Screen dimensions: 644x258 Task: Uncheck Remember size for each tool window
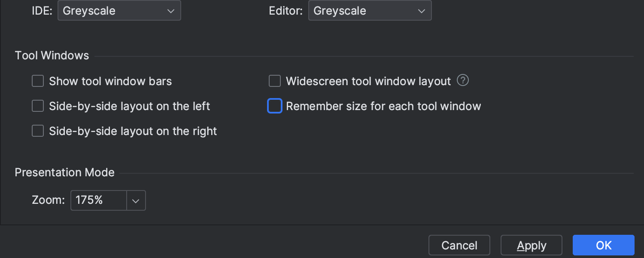point(275,106)
